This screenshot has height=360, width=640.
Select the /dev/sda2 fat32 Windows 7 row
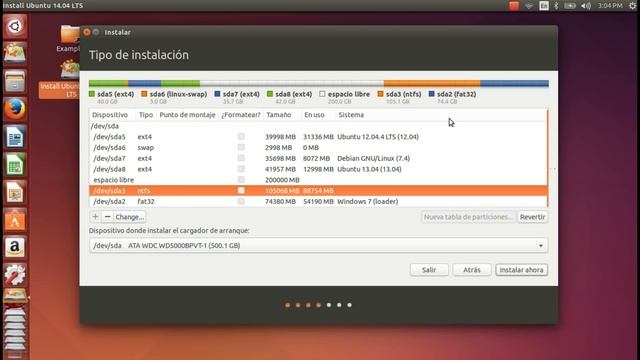pos(318,201)
